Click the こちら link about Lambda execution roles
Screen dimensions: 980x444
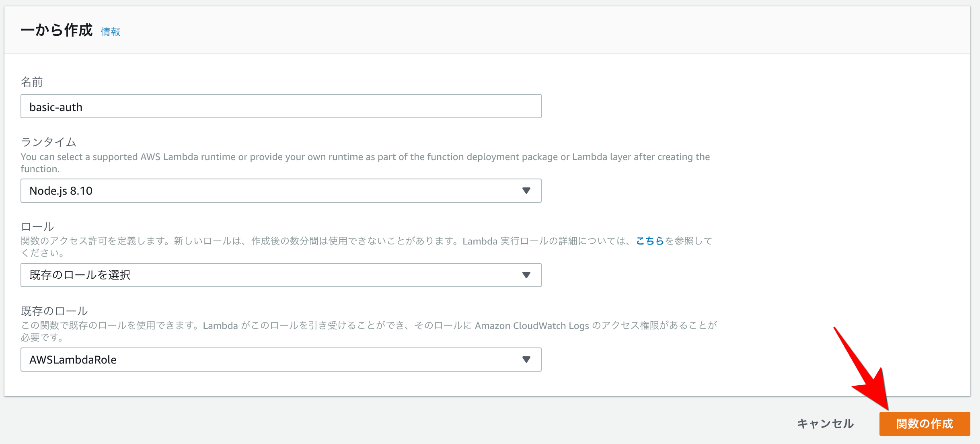[650, 241]
